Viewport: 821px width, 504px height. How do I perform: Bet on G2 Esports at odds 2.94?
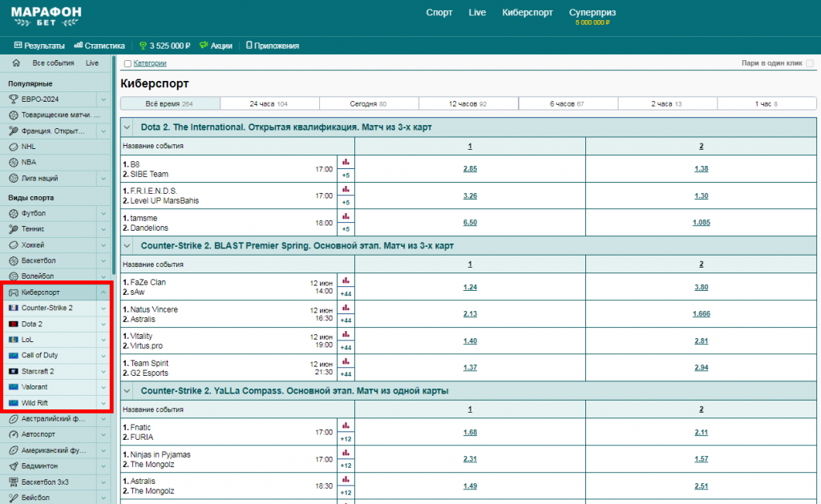pyautogui.click(x=701, y=368)
